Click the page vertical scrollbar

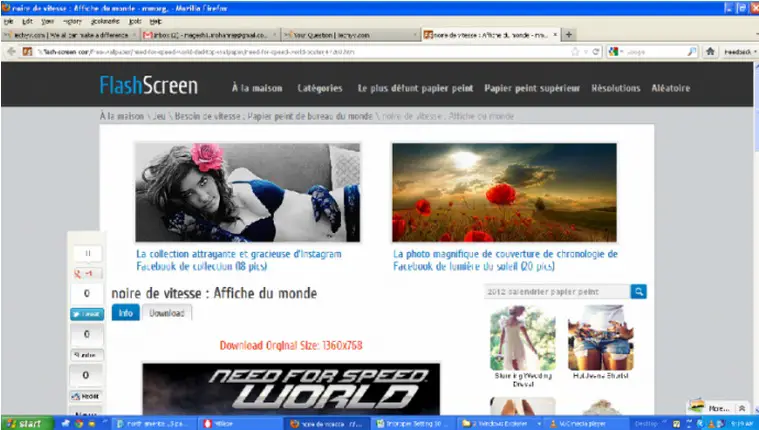(756, 237)
